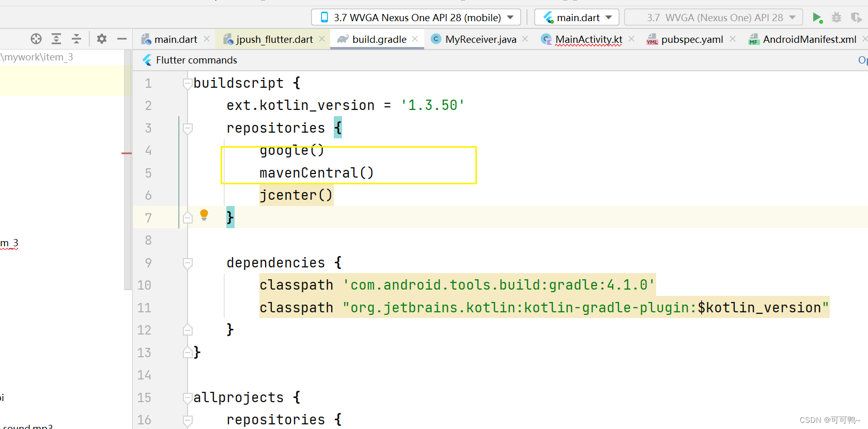
Task: Switch to the pubspec.yaml tab
Action: [691, 39]
